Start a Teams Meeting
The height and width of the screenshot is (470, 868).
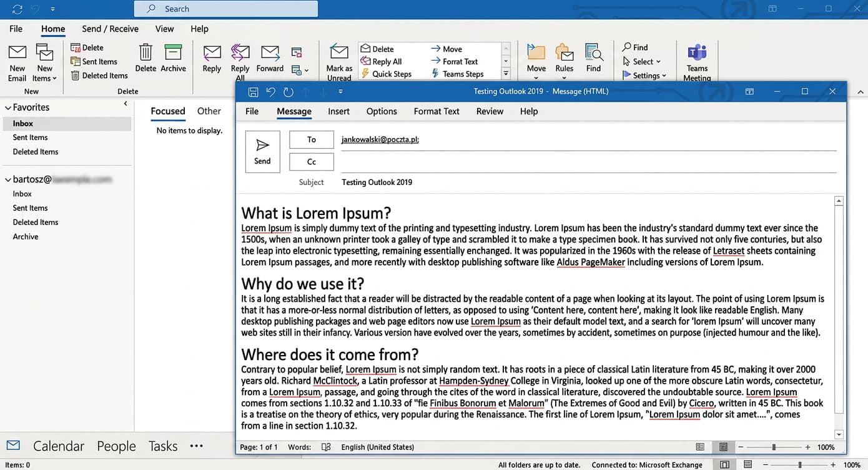tap(697, 62)
